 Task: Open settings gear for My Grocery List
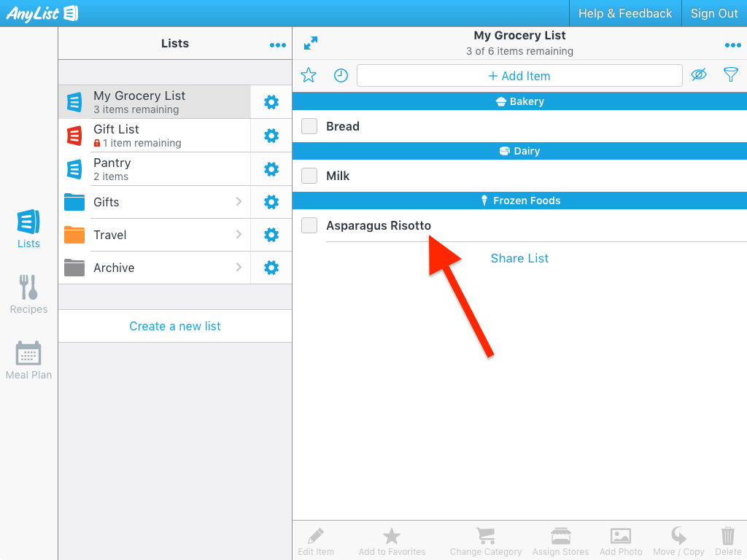271,102
